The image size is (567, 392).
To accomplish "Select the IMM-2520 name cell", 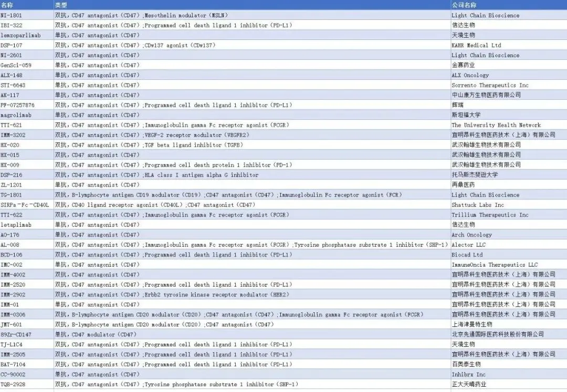I will pos(27,285).
